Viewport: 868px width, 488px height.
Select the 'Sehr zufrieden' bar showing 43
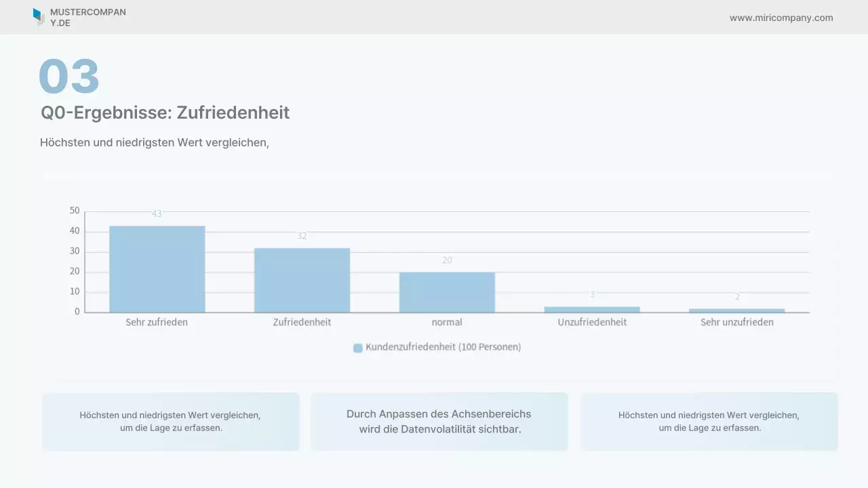(x=157, y=268)
